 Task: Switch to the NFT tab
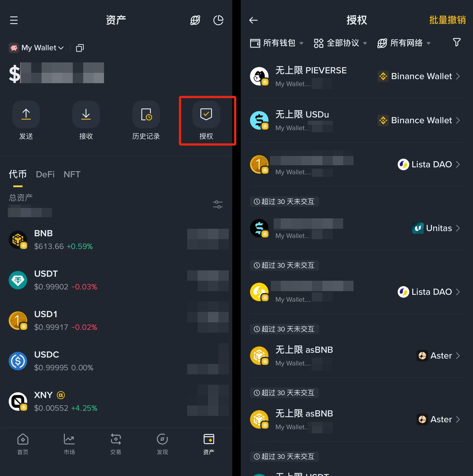click(72, 174)
